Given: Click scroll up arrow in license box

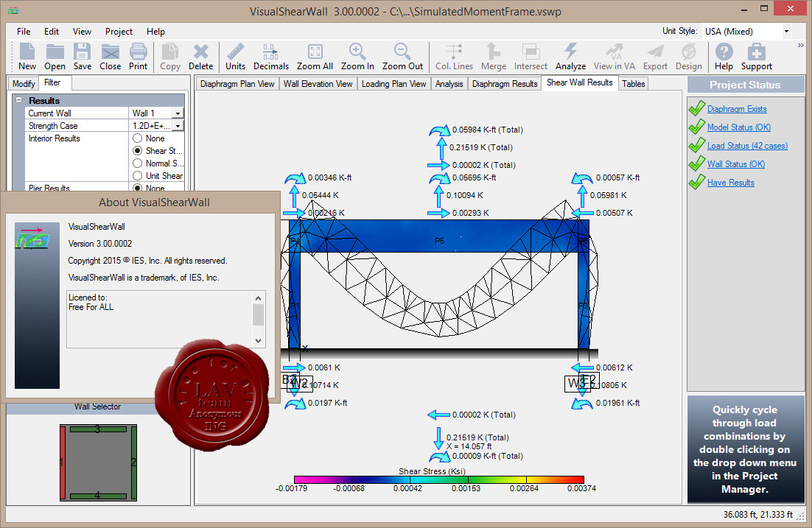Looking at the screenshot, I should [x=259, y=298].
